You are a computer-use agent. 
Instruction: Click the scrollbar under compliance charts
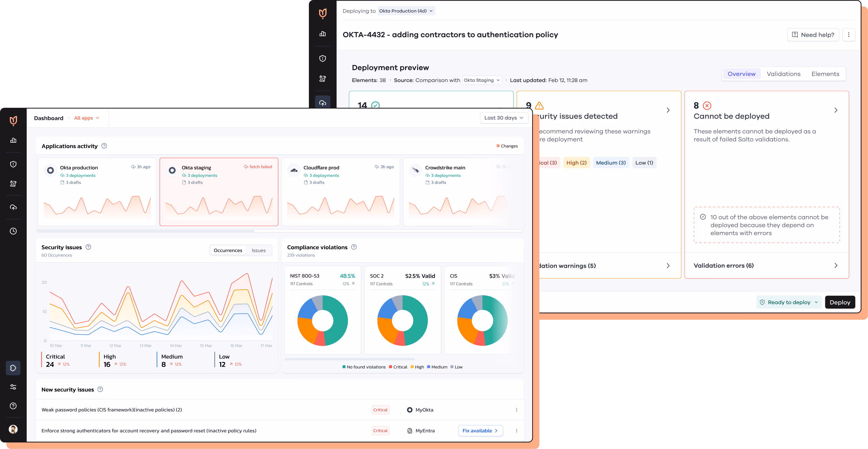click(x=349, y=359)
